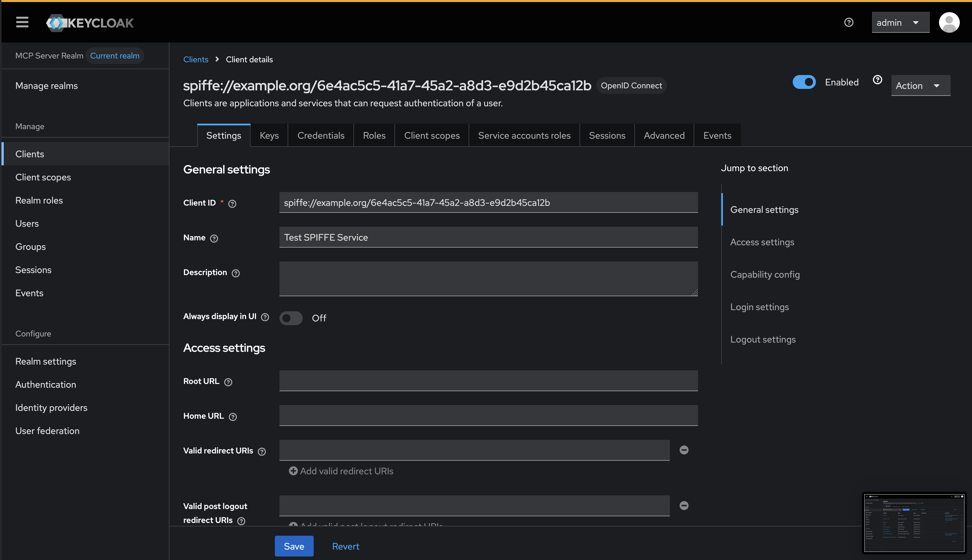Remove the Valid redirect URIs entry
The width and height of the screenshot is (972, 560).
(x=684, y=450)
